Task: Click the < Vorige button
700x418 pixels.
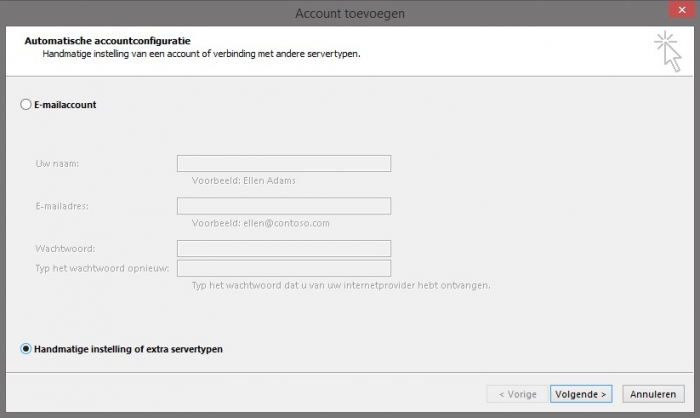Action: click(x=517, y=394)
